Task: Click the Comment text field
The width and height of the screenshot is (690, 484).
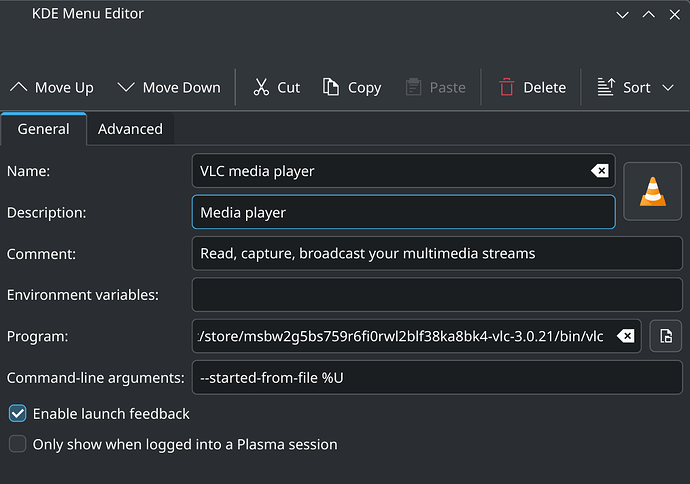Action: 437,253
